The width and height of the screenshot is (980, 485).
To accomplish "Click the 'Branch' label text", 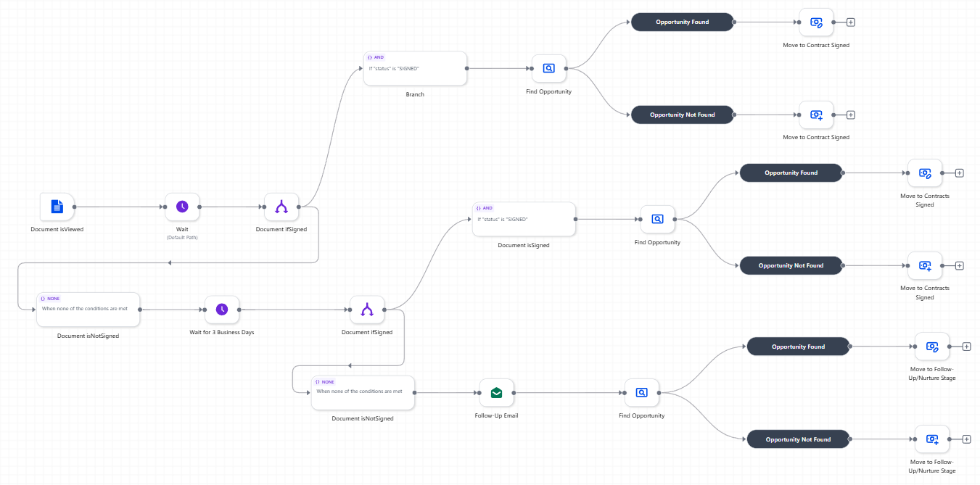I will tap(415, 94).
